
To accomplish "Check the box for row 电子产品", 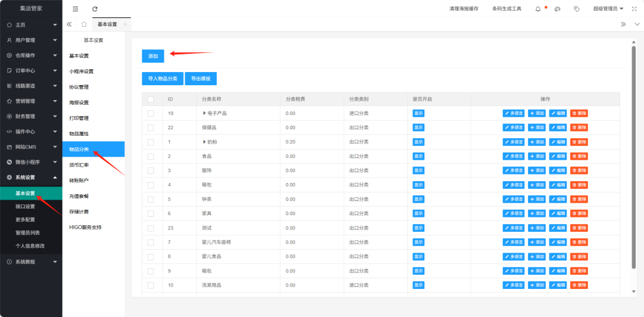I will (x=151, y=113).
